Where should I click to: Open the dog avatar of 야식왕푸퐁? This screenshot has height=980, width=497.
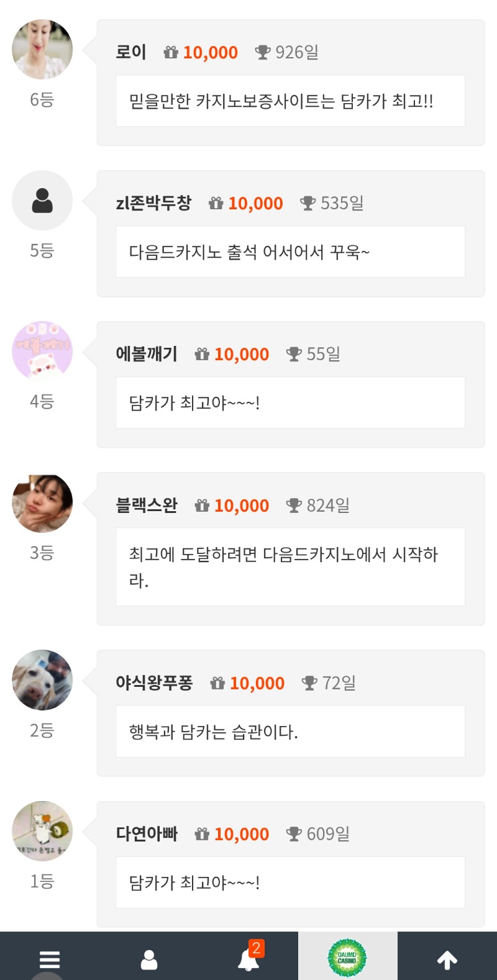(x=42, y=680)
